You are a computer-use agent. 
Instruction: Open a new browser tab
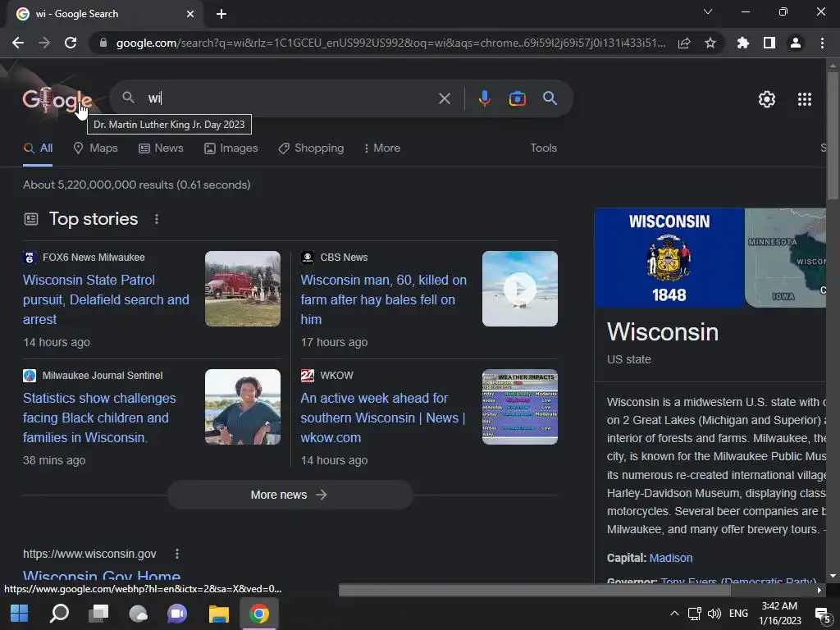tap(221, 14)
